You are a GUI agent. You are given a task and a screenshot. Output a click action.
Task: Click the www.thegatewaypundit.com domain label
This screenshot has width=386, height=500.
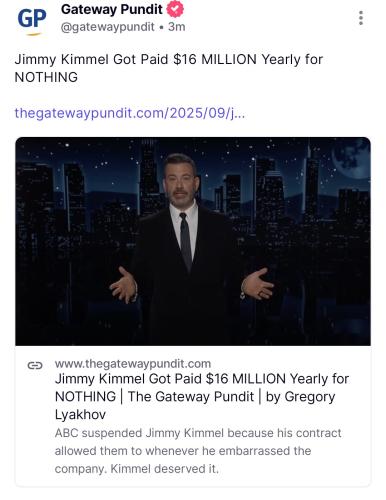coord(133,363)
